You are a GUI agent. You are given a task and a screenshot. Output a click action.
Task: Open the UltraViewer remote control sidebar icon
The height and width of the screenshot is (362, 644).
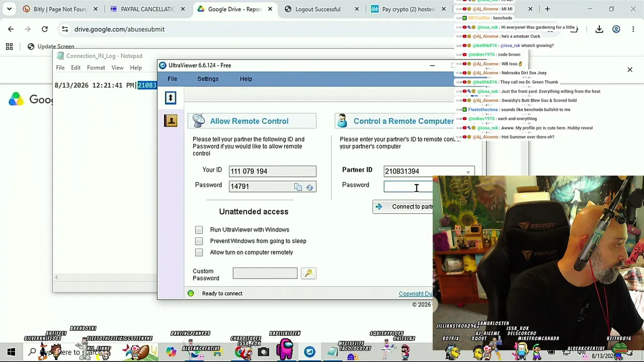(x=171, y=98)
